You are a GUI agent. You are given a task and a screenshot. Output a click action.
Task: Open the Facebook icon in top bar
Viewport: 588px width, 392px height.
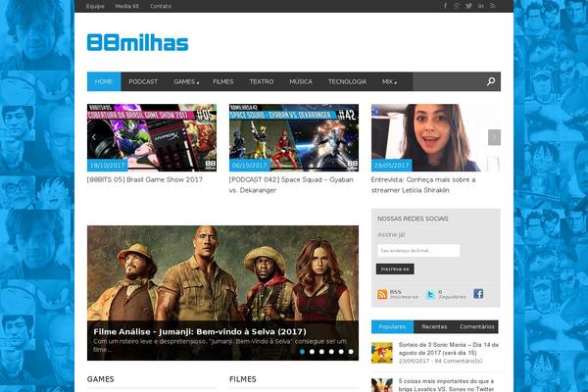pyautogui.click(x=445, y=6)
